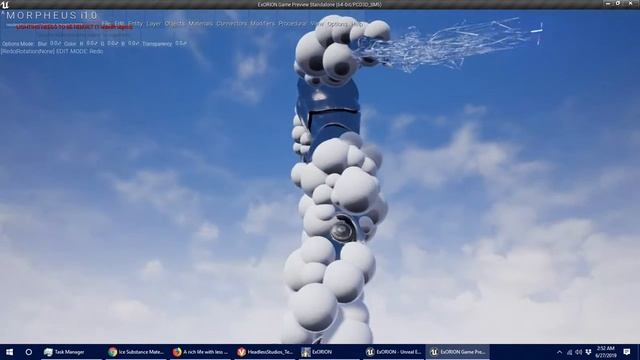The width and height of the screenshot is (640, 360).
Task: Open the Windows Start menu
Action: tap(9, 352)
